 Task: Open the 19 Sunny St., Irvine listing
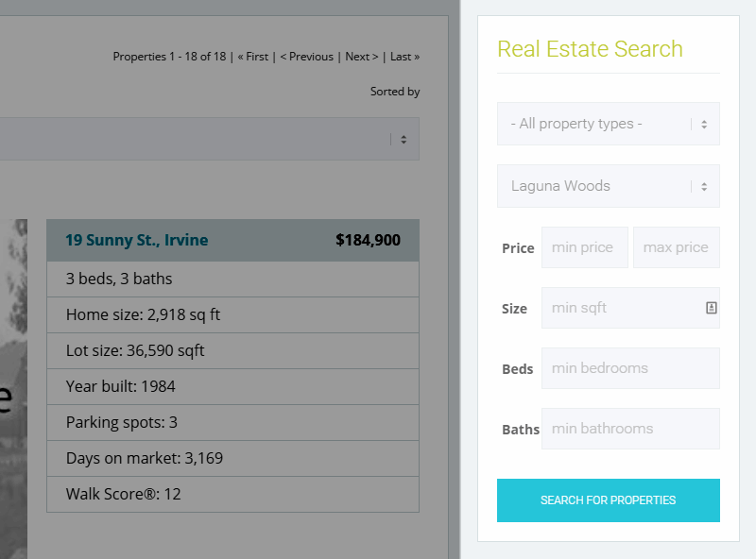(137, 240)
